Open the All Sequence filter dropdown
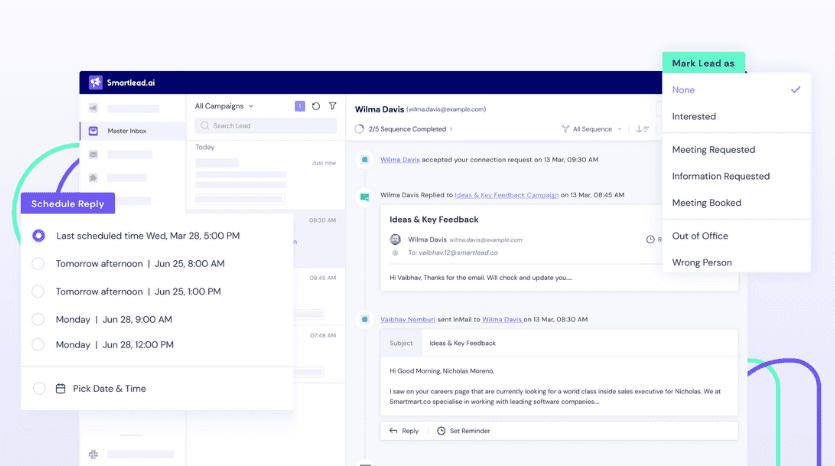The image size is (835, 466). point(592,129)
